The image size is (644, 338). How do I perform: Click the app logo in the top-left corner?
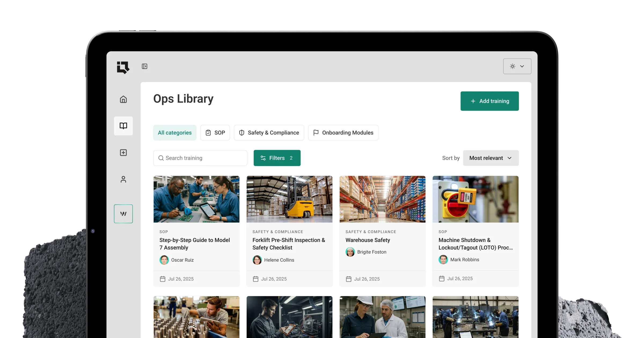coord(123,68)
